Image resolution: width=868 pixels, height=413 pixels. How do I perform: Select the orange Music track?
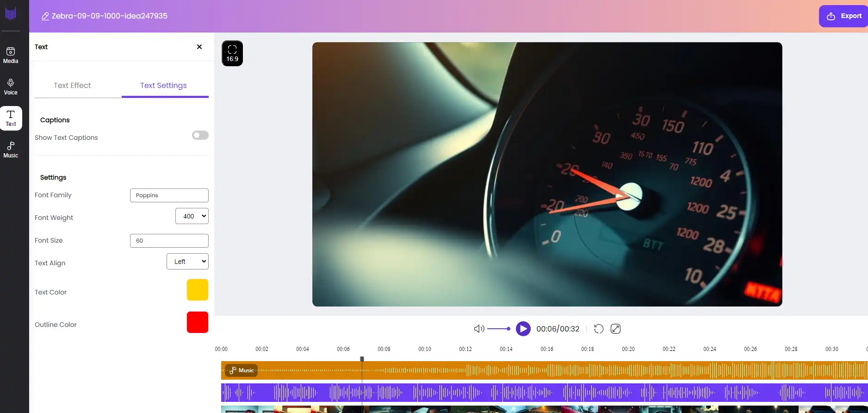(x=544, y=370)
